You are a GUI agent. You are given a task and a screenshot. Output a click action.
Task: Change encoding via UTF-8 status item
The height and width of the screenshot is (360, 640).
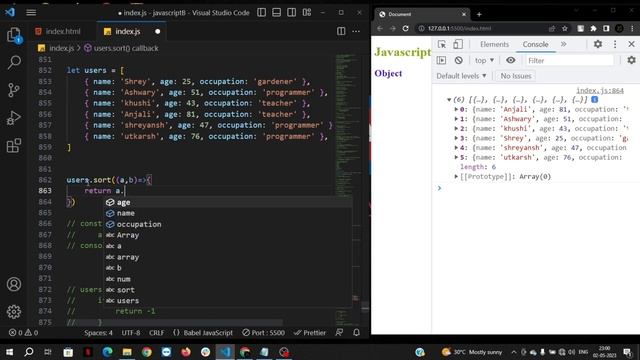(131, 333)
